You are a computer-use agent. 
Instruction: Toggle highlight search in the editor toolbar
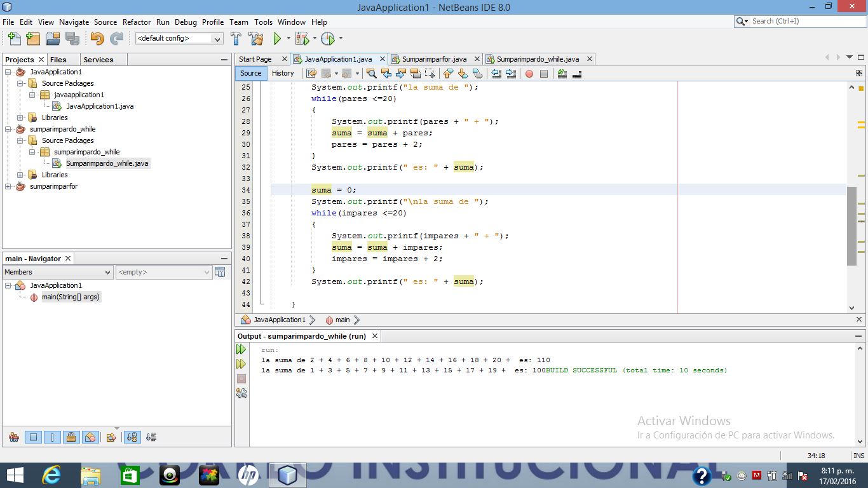tap(416, 74)
